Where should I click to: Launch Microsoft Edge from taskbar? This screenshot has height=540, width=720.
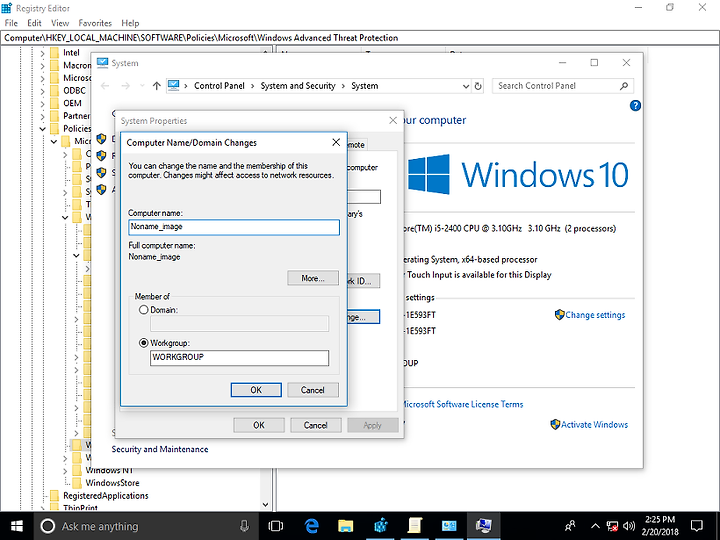312,526
